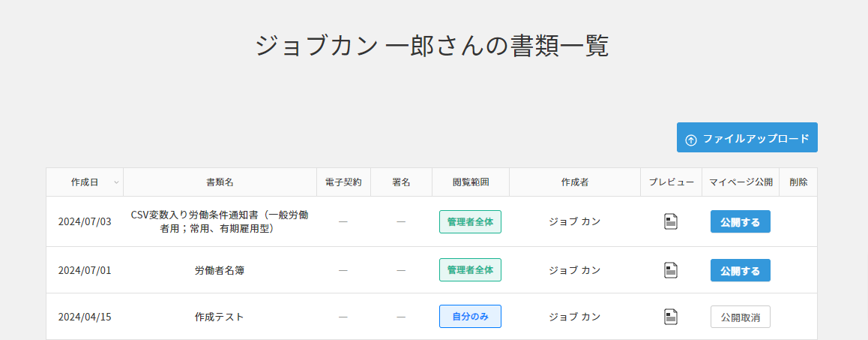Click the ファイルアップロード button
This screenshot has height=340, width=868.
click(x=747, y=138)
